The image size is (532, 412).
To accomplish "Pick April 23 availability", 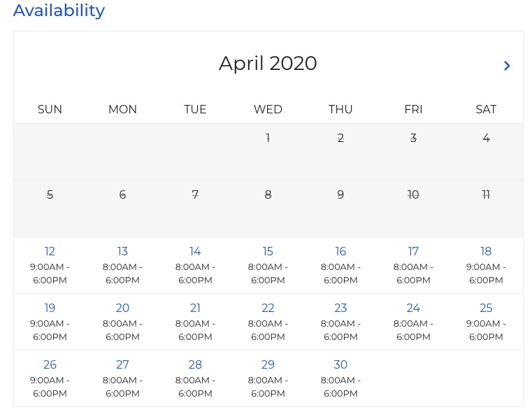I will pos(340,308).
